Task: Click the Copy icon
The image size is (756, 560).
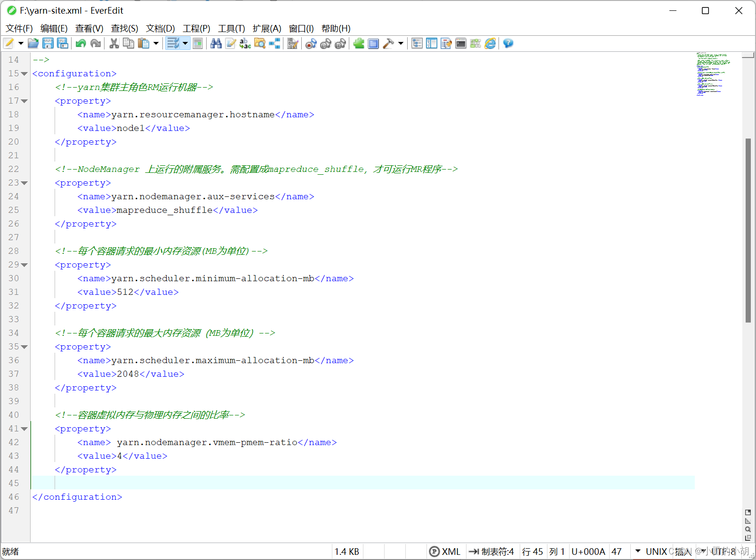Action: (129, 43)
